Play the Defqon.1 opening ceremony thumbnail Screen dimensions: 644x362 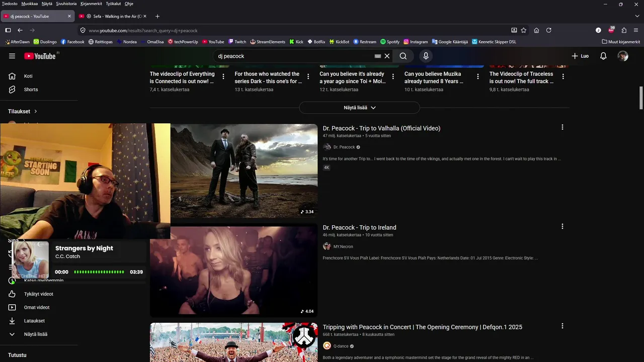click(x=233, y=342)
